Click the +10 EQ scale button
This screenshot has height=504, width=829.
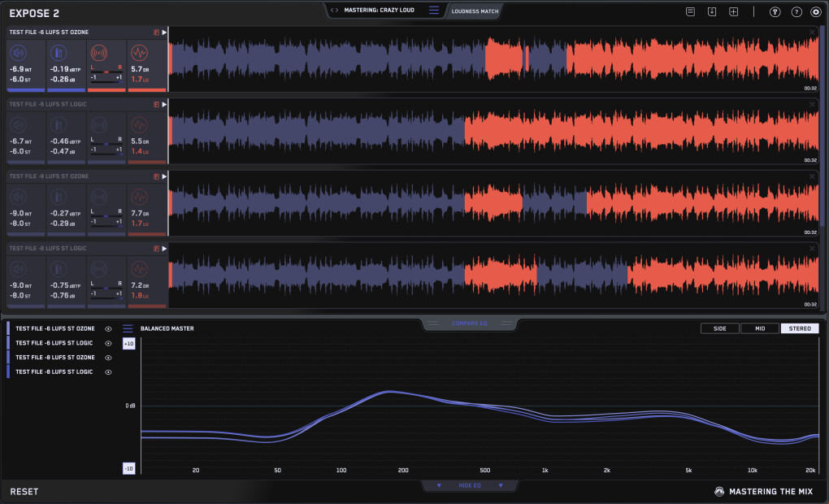pos(128,344)
